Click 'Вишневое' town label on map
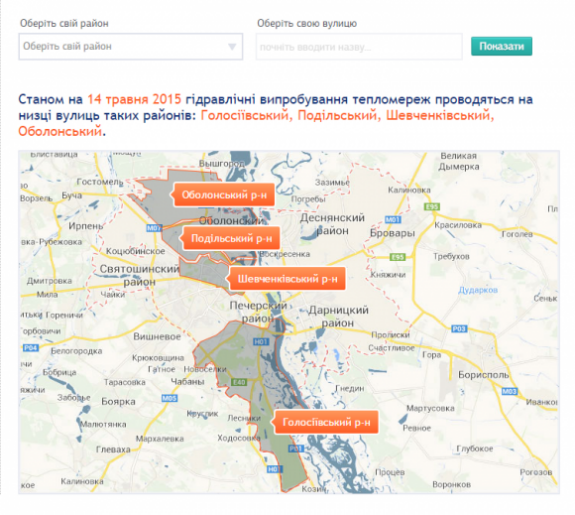The height and width of the screenshot is (515, 575). click(157, 336)
